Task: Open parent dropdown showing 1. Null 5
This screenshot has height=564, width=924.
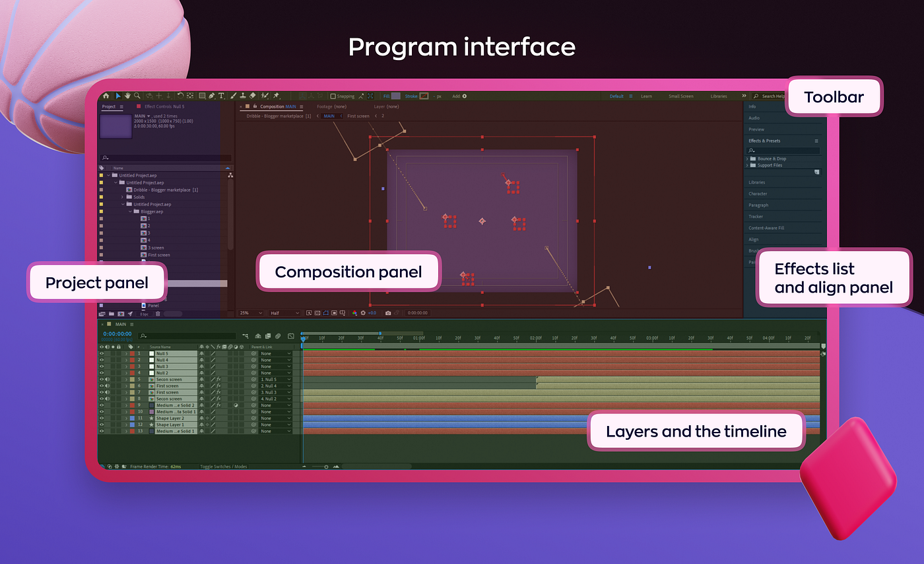Action: [275, 380]
